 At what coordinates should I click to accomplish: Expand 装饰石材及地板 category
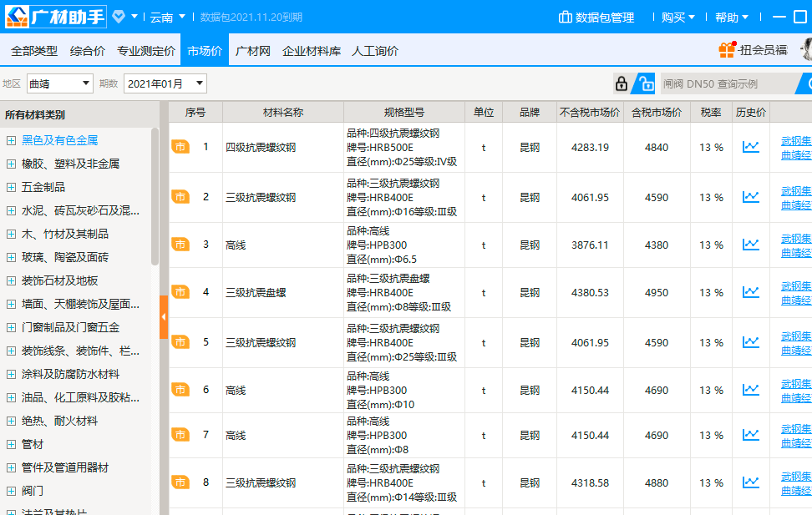[x=11, y=281]
